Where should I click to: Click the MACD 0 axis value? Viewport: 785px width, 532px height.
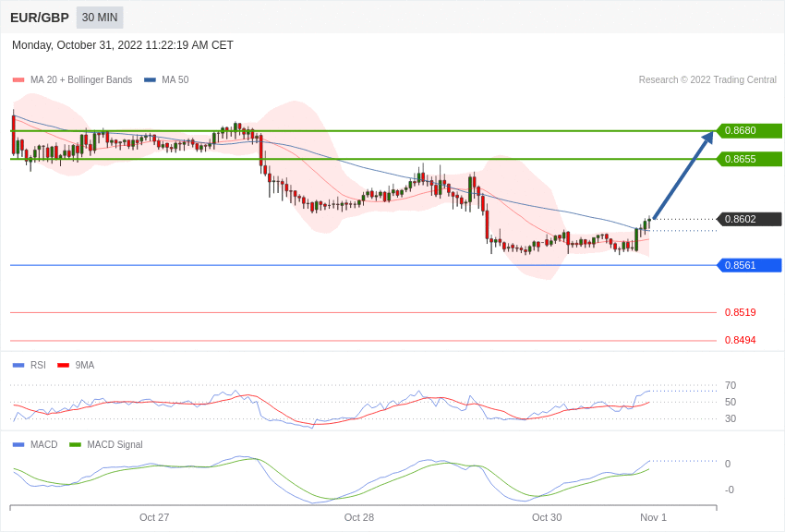pos(728,464)
